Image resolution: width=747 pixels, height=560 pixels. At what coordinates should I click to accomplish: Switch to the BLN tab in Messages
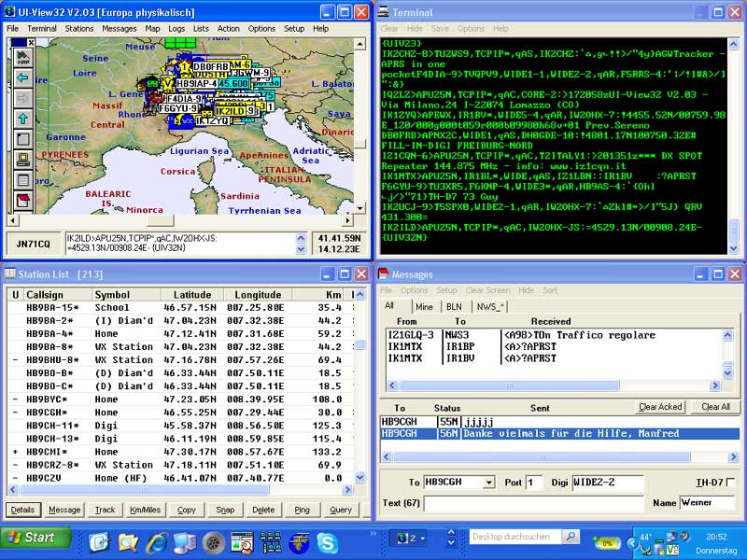(454, 307)
